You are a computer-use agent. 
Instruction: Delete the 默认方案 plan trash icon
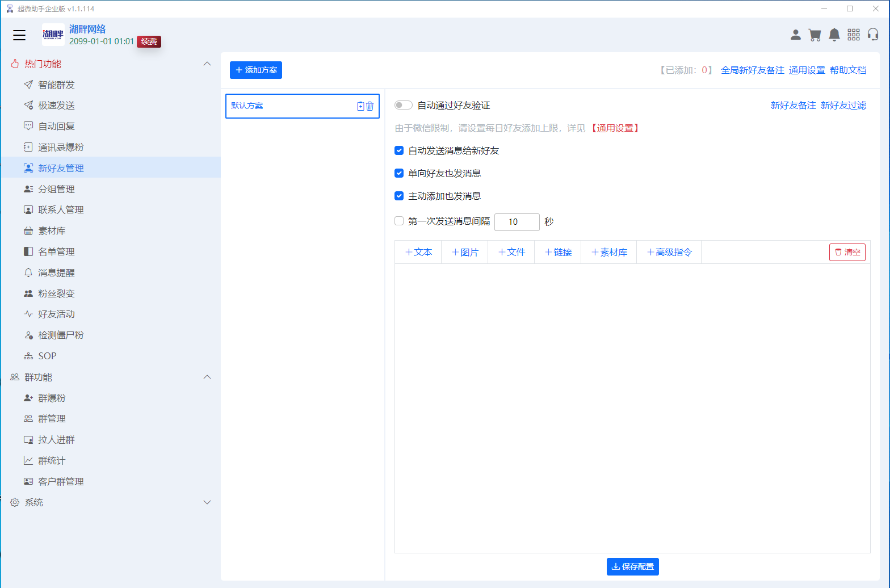(370, 106)
